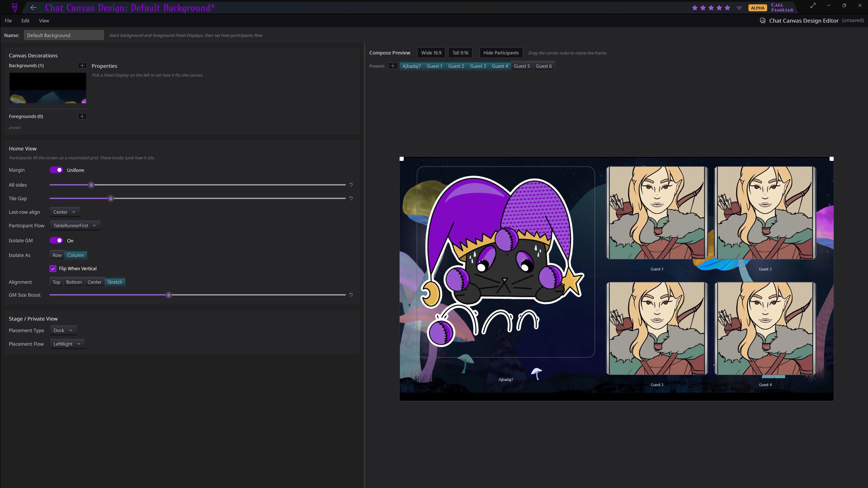
Task: Reset the Tile Gap slider with its reset icon
Action: (x=351, y=198)
